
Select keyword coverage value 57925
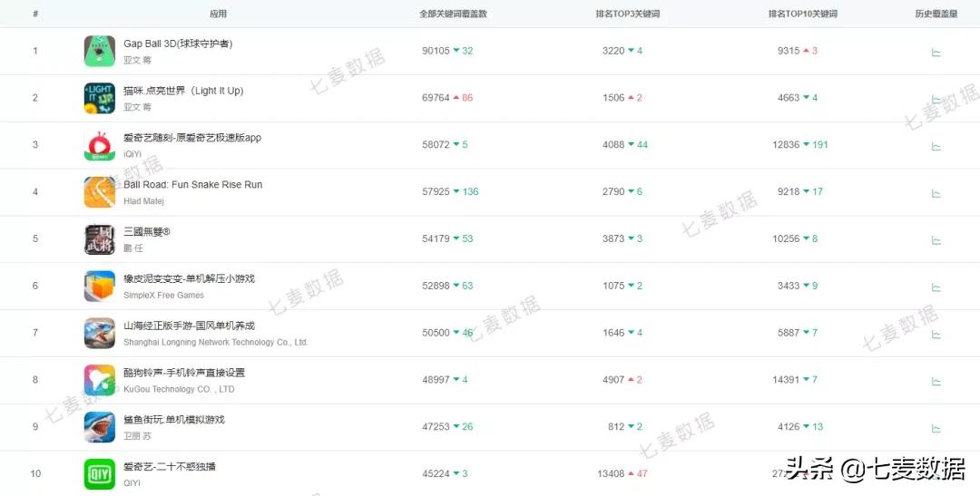click(436, 191)
